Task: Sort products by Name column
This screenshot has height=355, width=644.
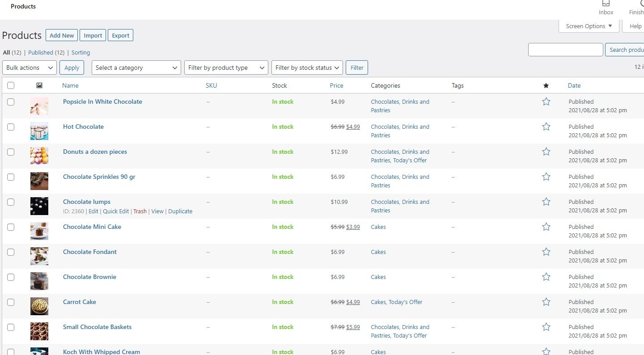Action: coord(70,85)
